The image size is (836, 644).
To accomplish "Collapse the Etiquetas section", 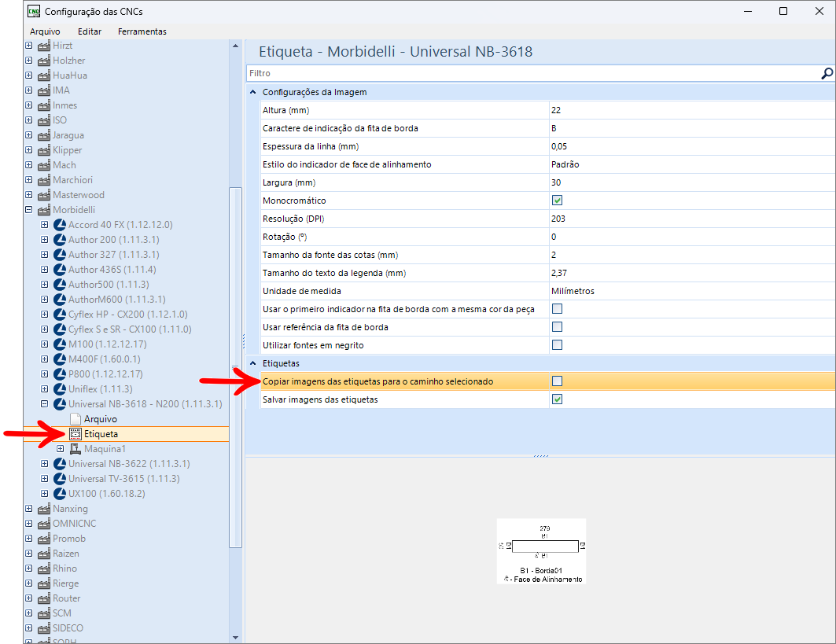I will [253, 363].
